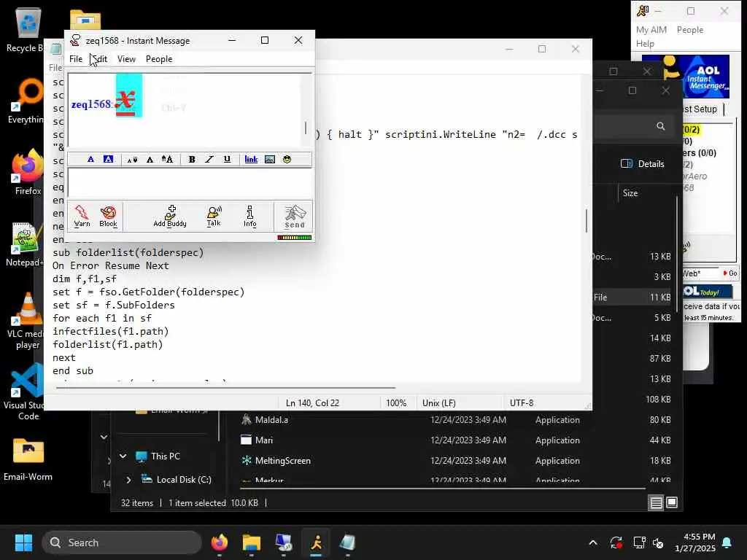747x560 pixels.
Task: Increase the font size in the IM toolbar
Action: point(167,159)
